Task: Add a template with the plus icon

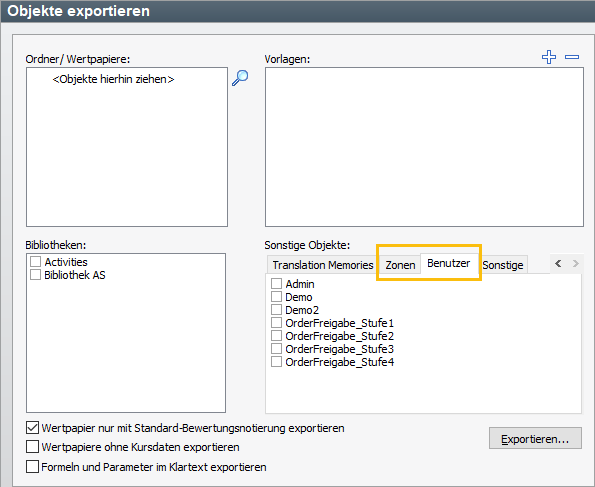Action: (x=549, y=57)
